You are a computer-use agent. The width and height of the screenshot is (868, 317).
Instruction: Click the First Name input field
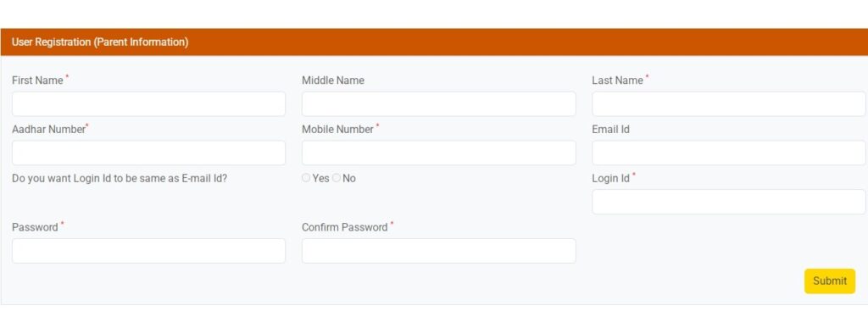148,104
